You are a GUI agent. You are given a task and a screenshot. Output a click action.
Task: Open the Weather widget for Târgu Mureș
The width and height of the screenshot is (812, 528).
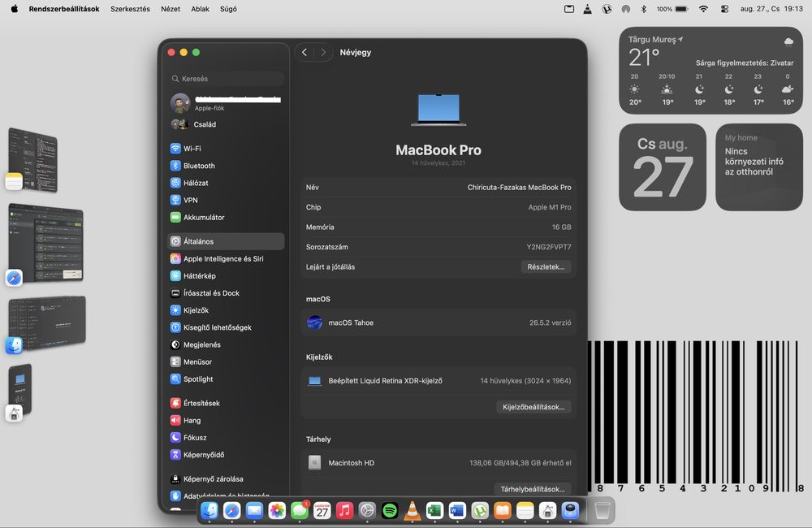710,71
